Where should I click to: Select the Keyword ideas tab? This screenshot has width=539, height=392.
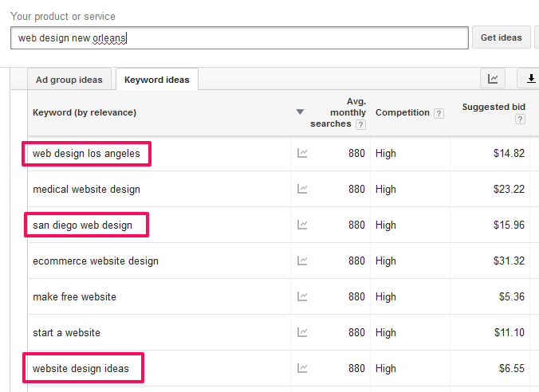coord(157,80)
